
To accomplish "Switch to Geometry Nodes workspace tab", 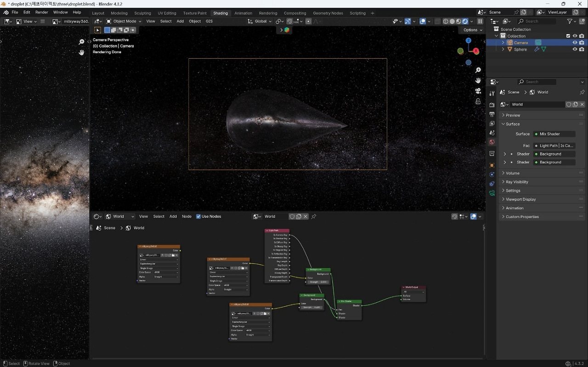I will (328, 13).
